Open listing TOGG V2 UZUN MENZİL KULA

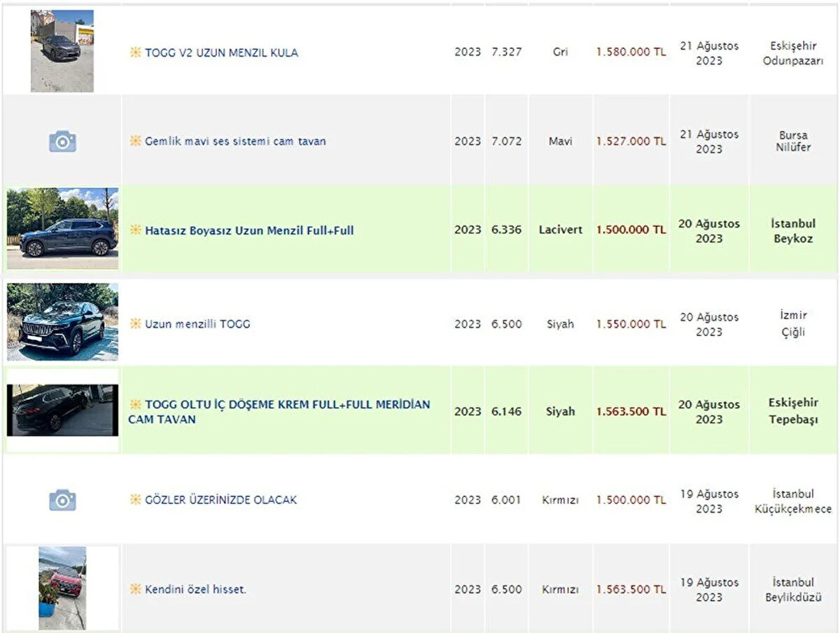coord(221,53)
